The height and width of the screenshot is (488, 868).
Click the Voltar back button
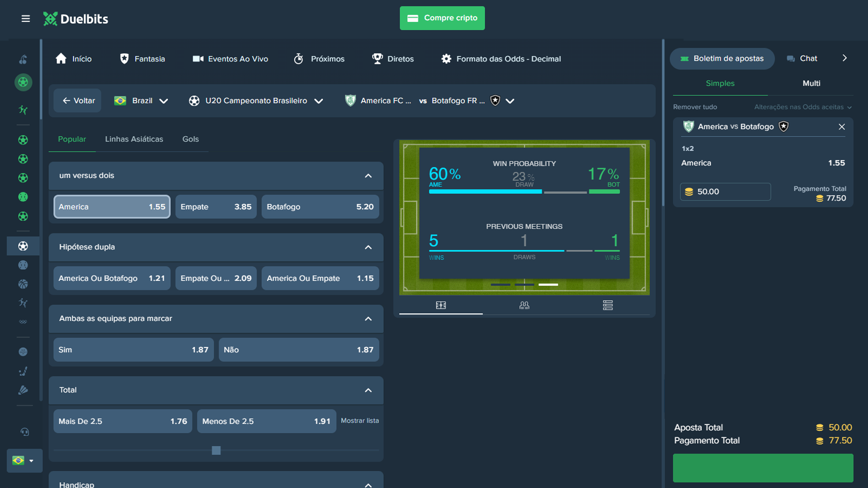pyautogui.click(x=78, y=101)
